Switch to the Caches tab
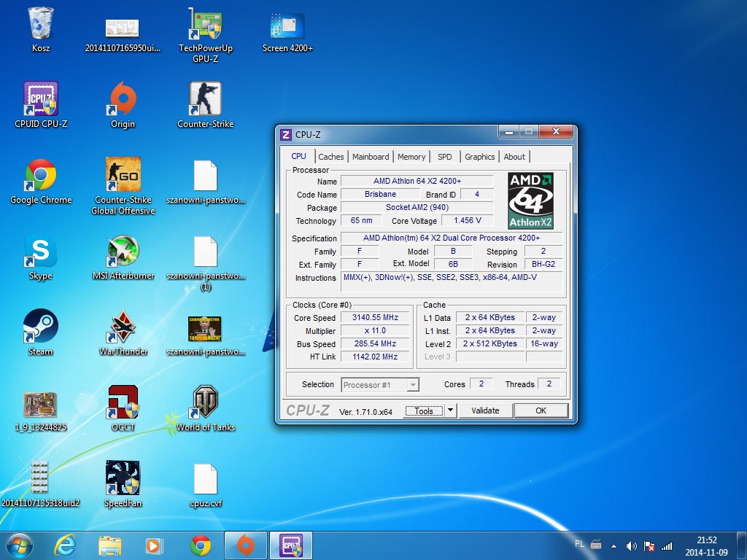747x560 pixels. pos(331,157)
